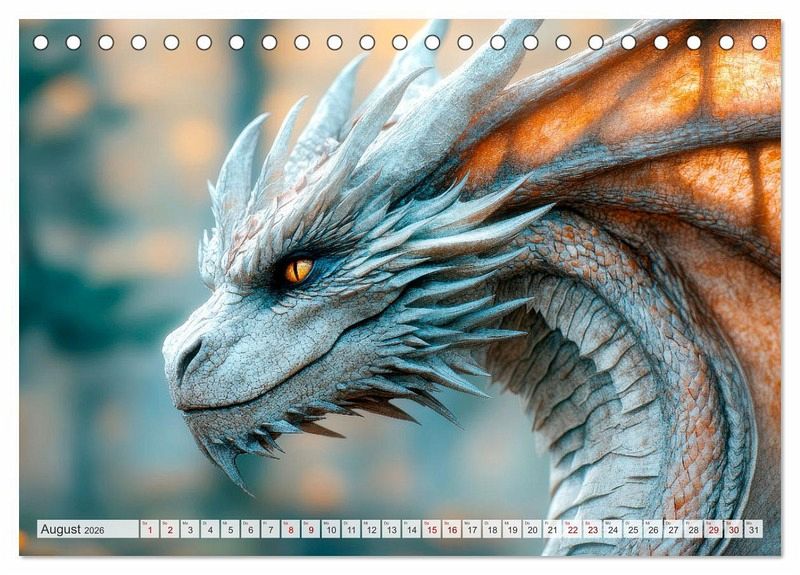This screenshot has width=800, height=575.
Task: Select red weekend date 22
Action: coord(573,529)
